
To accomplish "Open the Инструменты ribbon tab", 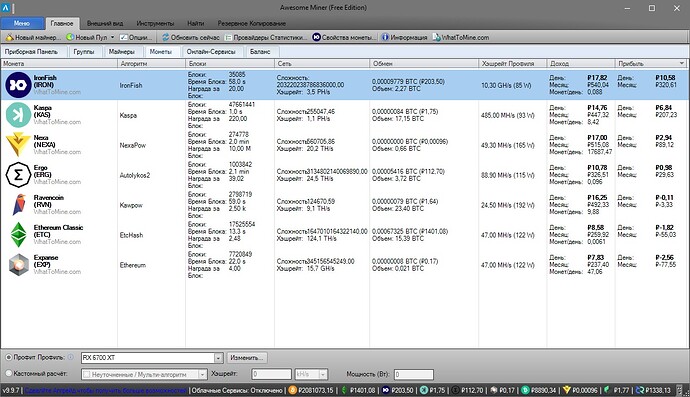I will 155,23.
